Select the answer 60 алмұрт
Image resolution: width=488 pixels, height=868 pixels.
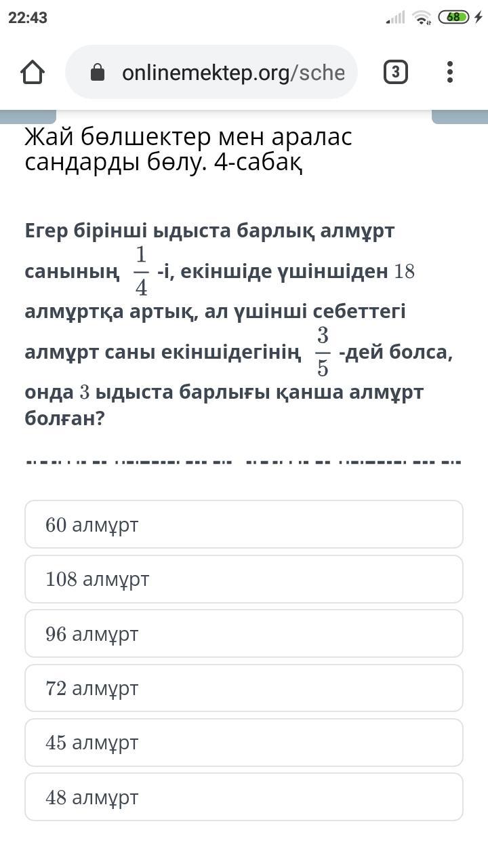pyautogui.click(x=244, y=524)
